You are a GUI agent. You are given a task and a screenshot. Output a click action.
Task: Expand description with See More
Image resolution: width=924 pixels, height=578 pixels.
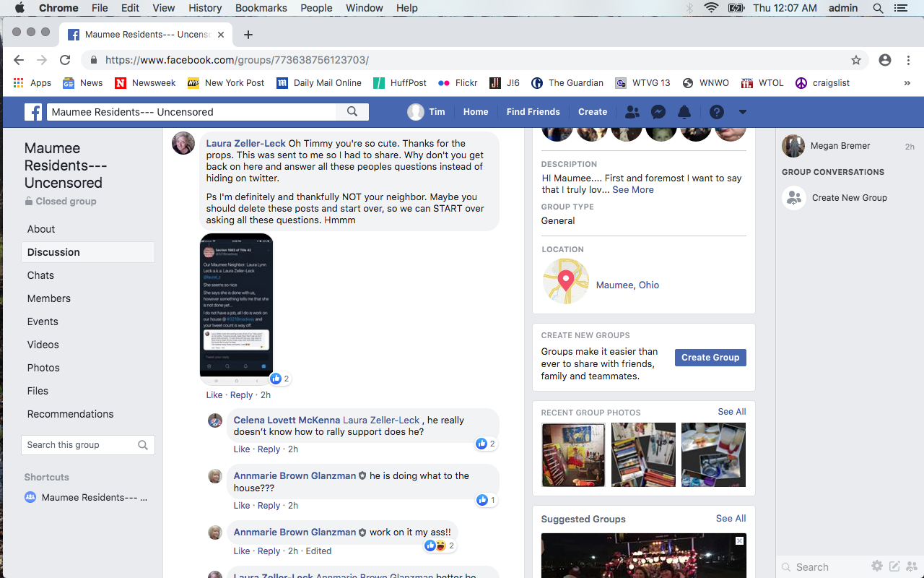[632, 190]
